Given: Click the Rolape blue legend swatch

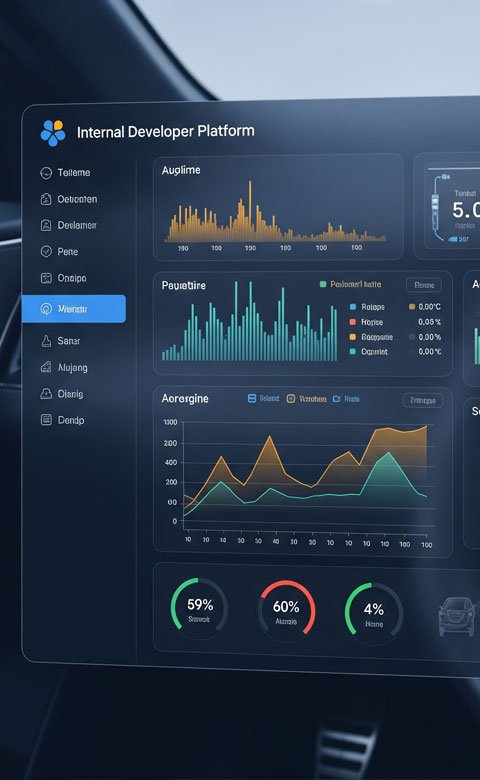Looking at the screenshot, I should [353, 307].
